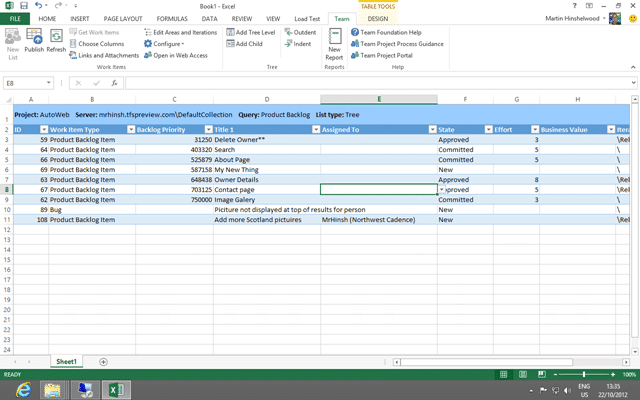Open the Business Value filter dropdown
The image size is (640, 400).
(x=611, y=129)
